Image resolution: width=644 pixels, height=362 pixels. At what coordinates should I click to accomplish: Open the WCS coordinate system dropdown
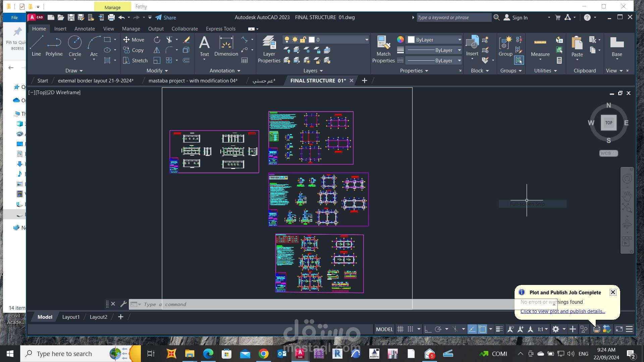click(608, 153)
